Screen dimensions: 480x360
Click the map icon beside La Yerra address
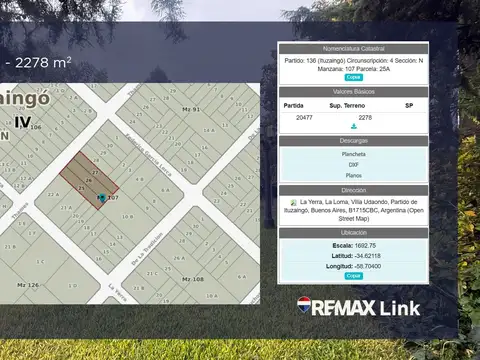[293, 202]
